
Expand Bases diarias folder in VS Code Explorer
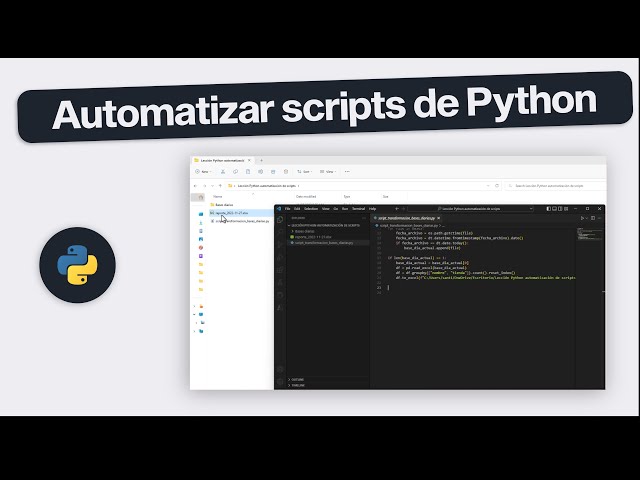304,231
